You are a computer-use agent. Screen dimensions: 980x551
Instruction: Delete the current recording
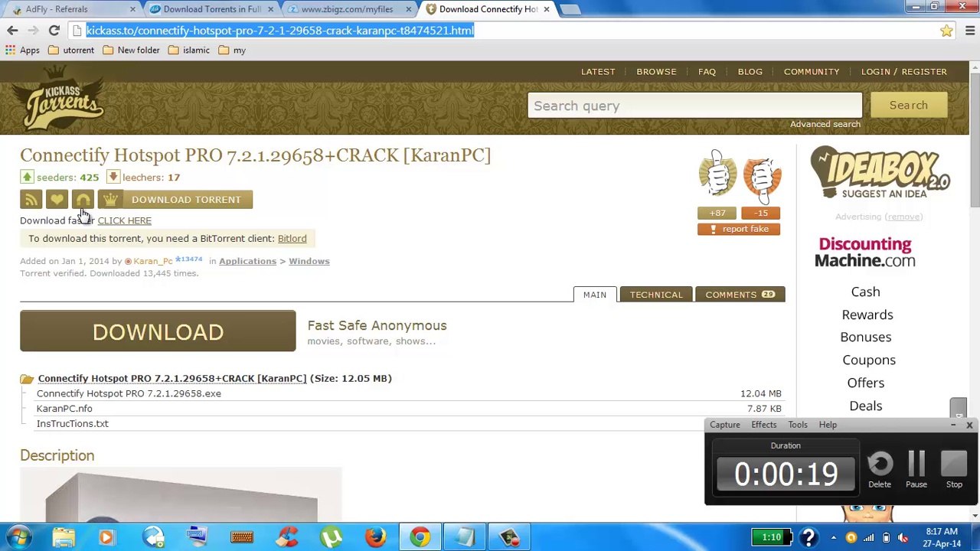pyautogui.click(x=880, y=469)
